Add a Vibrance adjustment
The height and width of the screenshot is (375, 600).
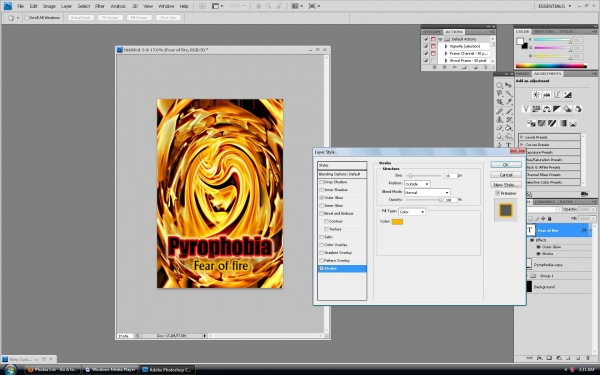point(526,109)
